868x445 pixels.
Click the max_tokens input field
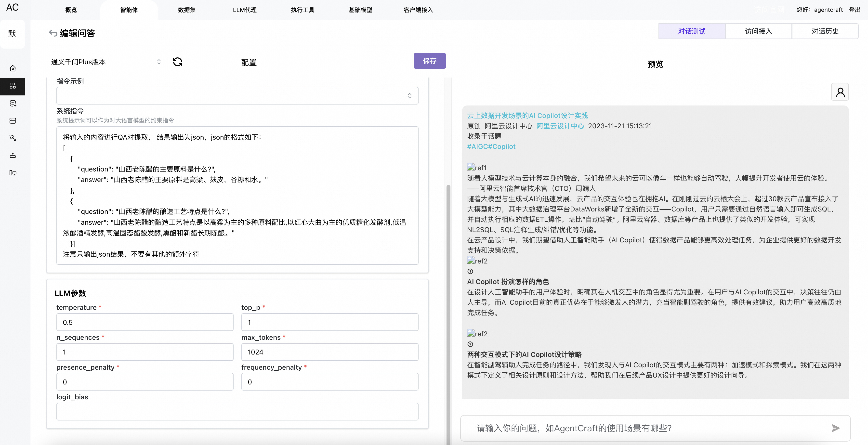pyautogui.click(x=330, y=352)
